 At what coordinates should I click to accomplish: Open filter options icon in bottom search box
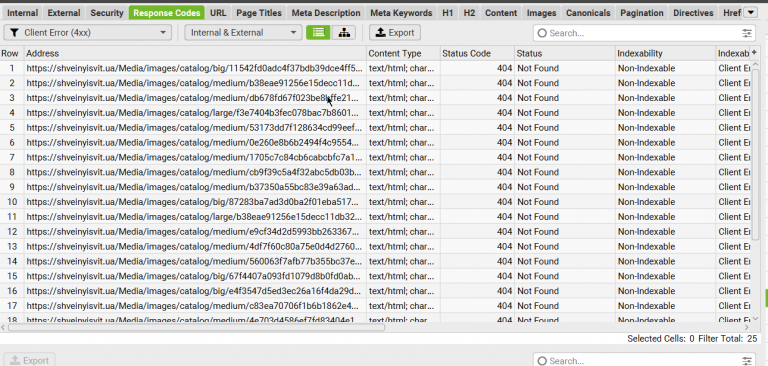(746, 361)
